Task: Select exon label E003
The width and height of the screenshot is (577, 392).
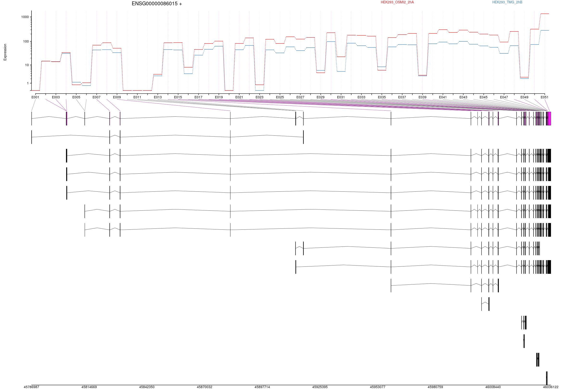Action: (56, 97)
